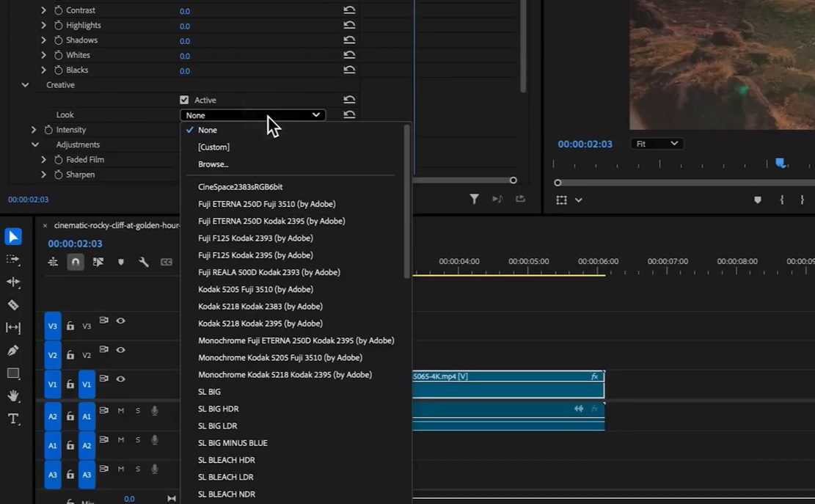Mark In point in Program monitor
Viewport: 815px width, 504px height.
point(782,200)
